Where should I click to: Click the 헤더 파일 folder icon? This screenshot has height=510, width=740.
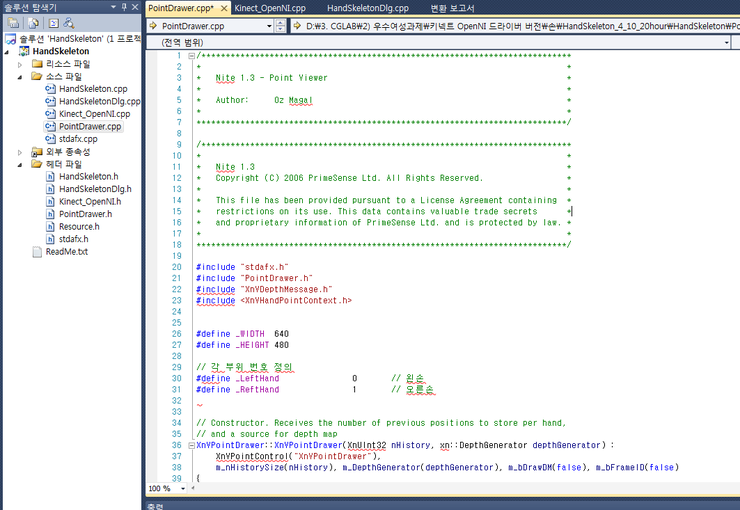pos(37,164)
